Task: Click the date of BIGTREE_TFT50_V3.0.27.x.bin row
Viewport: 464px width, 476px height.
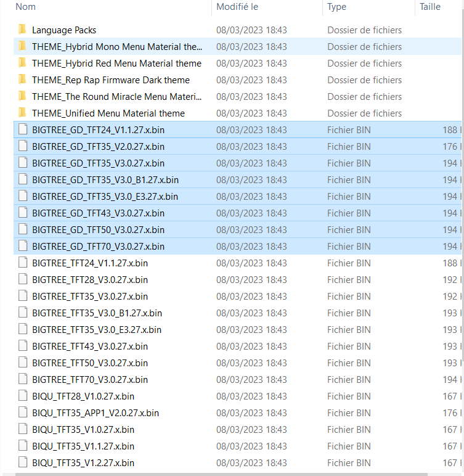Action: 251,363
